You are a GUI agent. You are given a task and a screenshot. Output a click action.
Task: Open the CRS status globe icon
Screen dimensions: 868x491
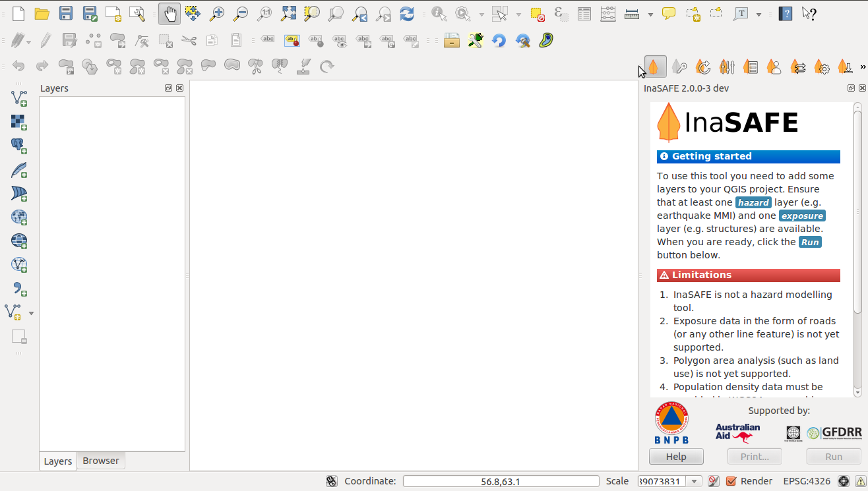click(x=844, y=481)
